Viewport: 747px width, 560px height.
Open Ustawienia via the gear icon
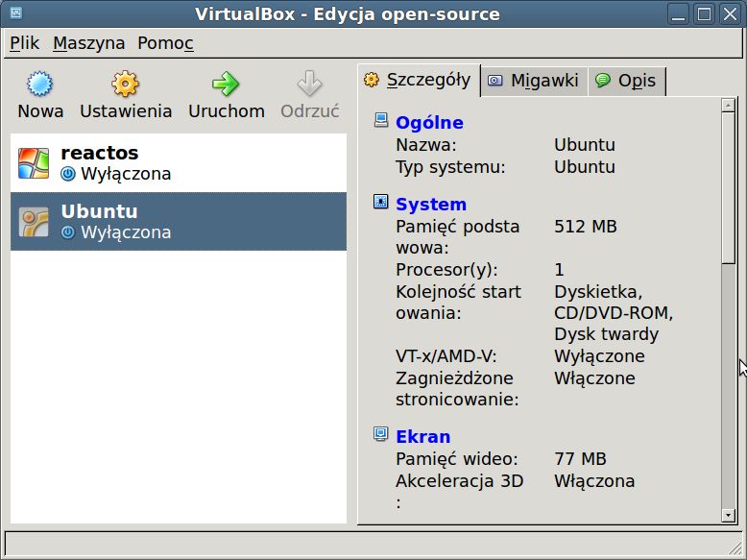pyautogui.click(x=125, y=84)
